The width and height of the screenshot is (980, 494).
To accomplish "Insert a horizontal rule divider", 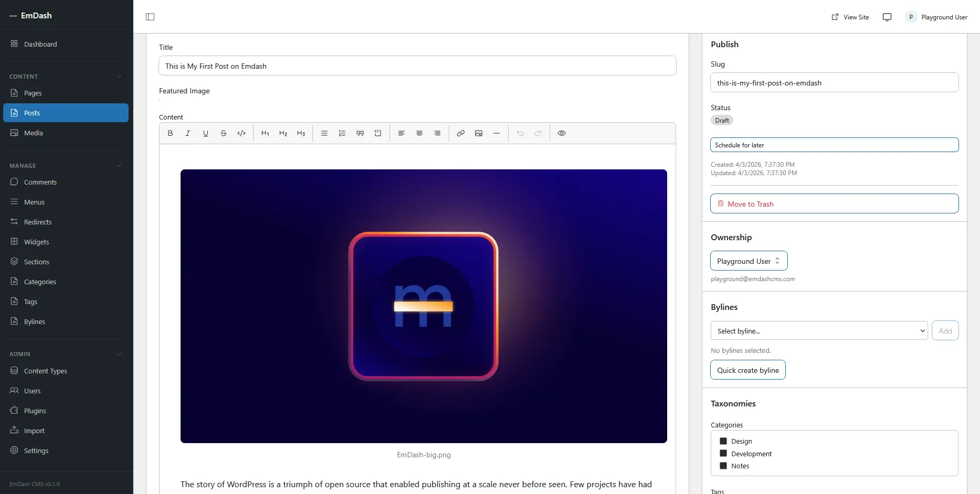I will pyautogui.click(x=497, y=133).
